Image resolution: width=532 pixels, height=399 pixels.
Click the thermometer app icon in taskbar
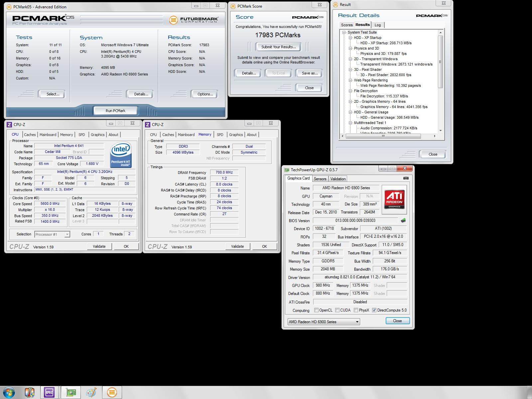point(30,393)
